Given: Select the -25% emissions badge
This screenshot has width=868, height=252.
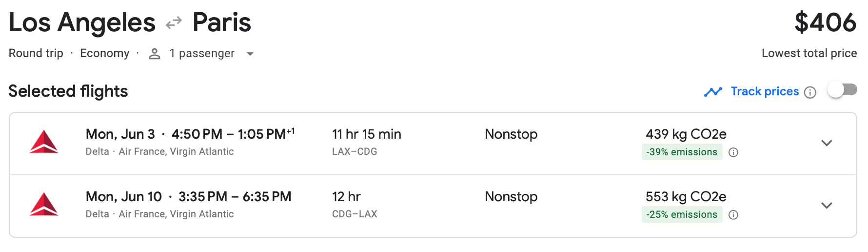Looking at the screenshot, I should [682, 214].
